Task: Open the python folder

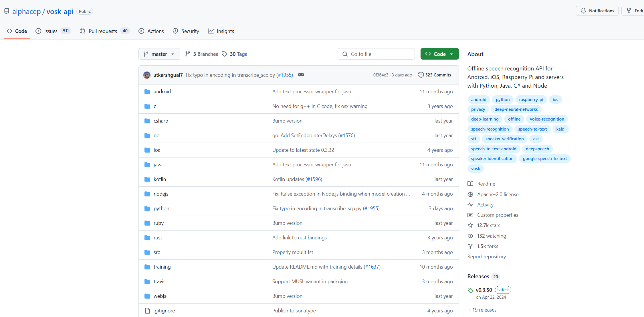Action: (x=161, y=208)
